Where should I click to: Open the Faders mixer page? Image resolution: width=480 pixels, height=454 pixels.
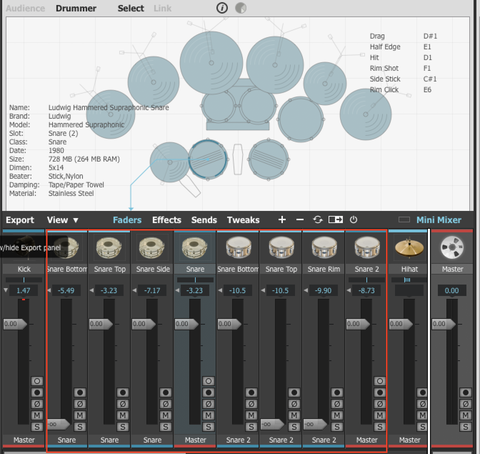pyautogui.click(x=127, y=220)
